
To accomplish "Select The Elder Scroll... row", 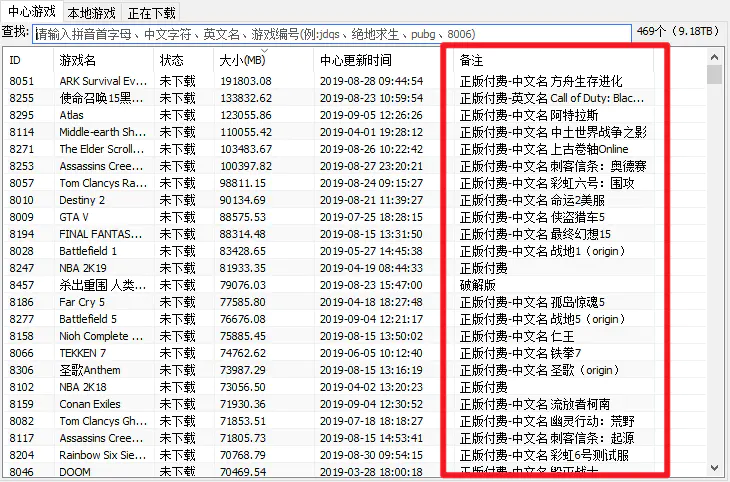I will (355, 149).
